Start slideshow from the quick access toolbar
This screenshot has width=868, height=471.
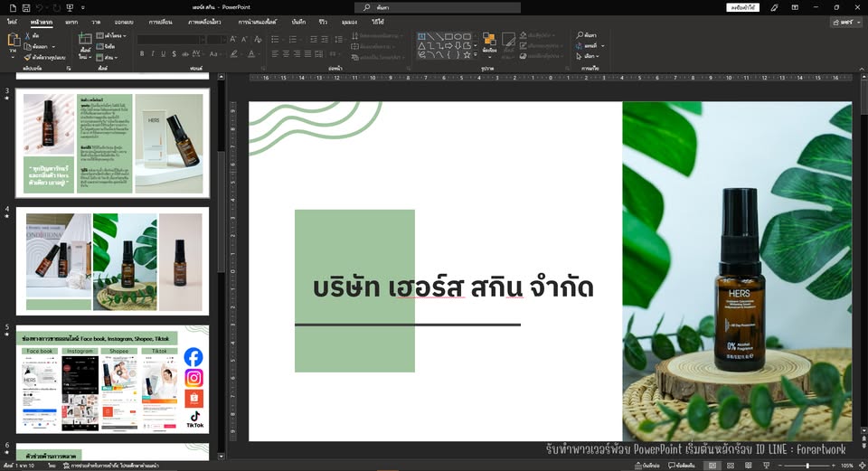click(70, 8)
